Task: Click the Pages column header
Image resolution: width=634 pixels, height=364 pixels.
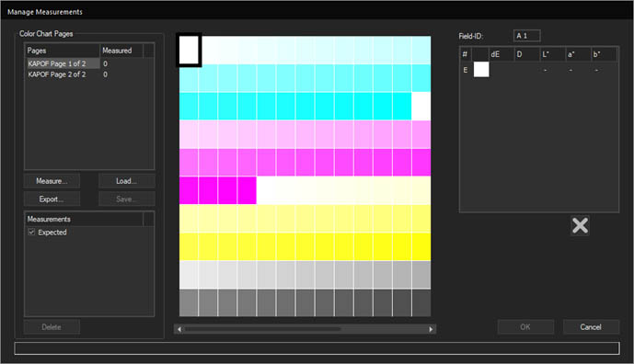Action: click(63, 51)
